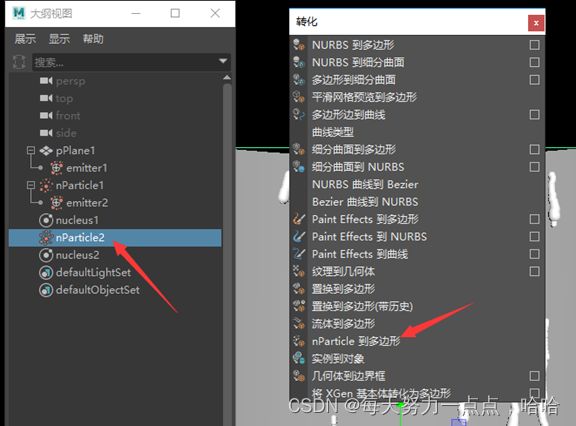Click the emitter1 node icon

56,168
